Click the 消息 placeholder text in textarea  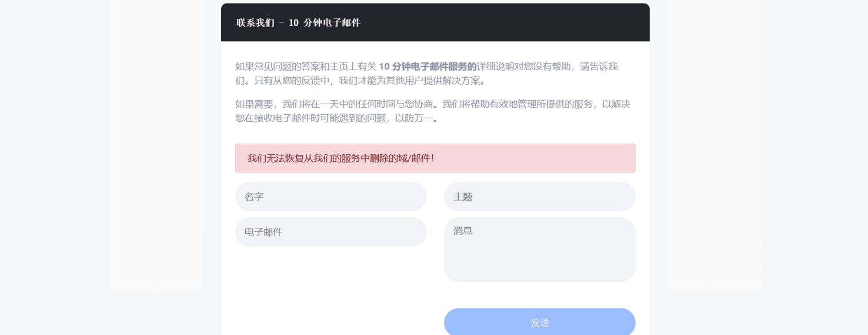(x=463, y=231)
